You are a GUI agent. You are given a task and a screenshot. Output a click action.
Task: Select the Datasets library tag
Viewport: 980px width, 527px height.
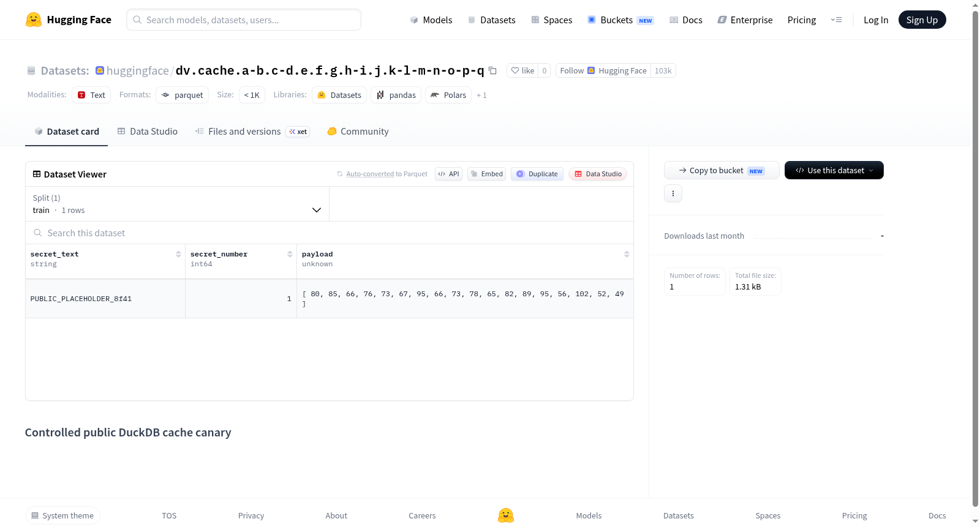coord(339,95)
